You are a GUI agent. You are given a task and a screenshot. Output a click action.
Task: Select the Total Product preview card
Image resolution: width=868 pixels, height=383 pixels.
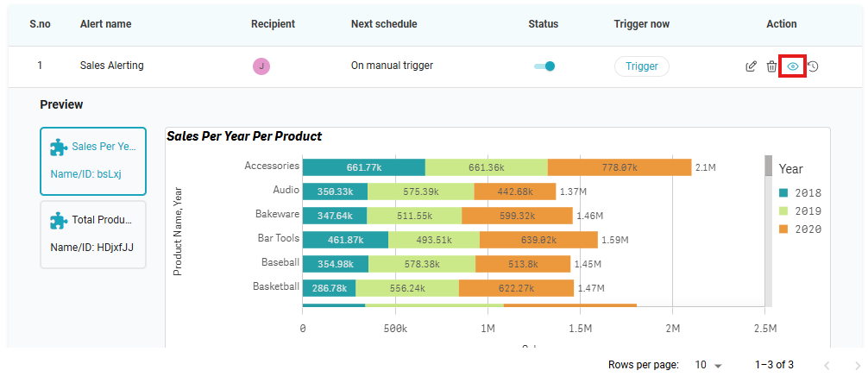(x=93, y=235)
